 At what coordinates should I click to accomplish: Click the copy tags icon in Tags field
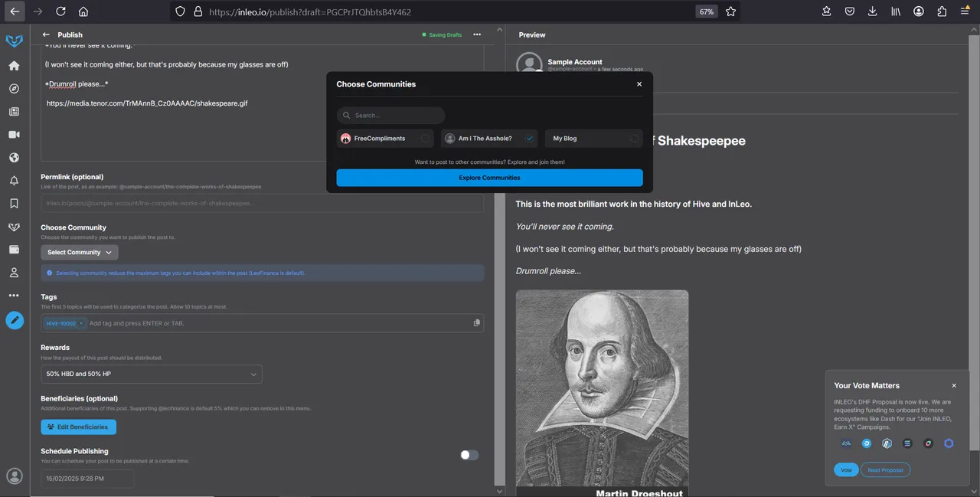[x=477, y=323]
